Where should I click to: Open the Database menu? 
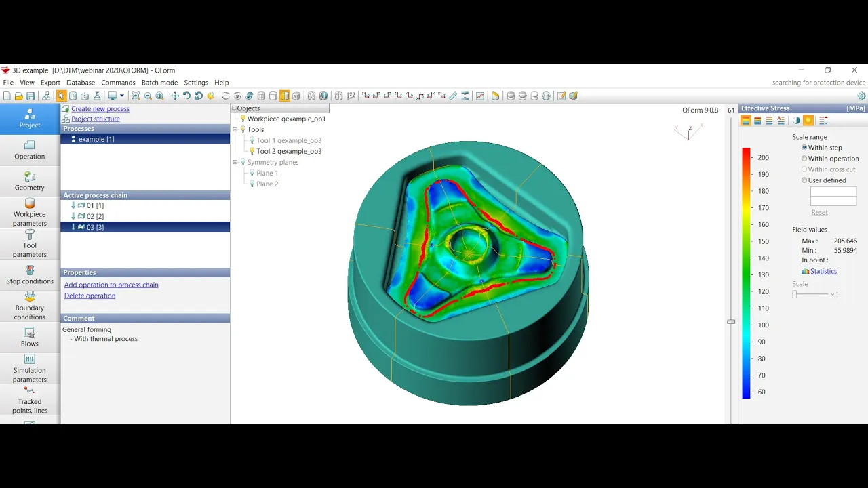coord(81,83)
